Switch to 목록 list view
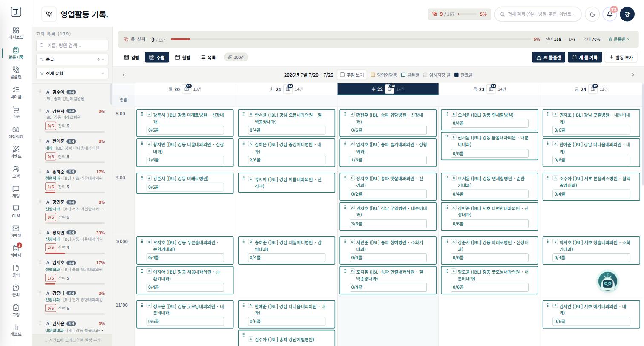Screen dimensions: 644x346 pyautogui.click(x=208, y=57)
